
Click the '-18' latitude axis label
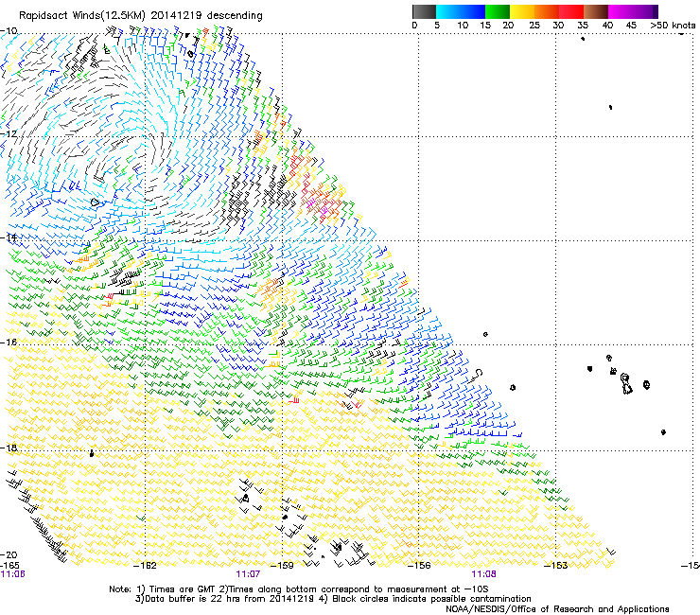click(9, 448)
